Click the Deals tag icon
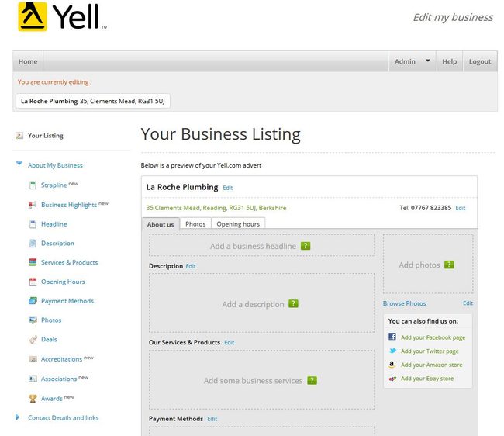 (33, 340)
